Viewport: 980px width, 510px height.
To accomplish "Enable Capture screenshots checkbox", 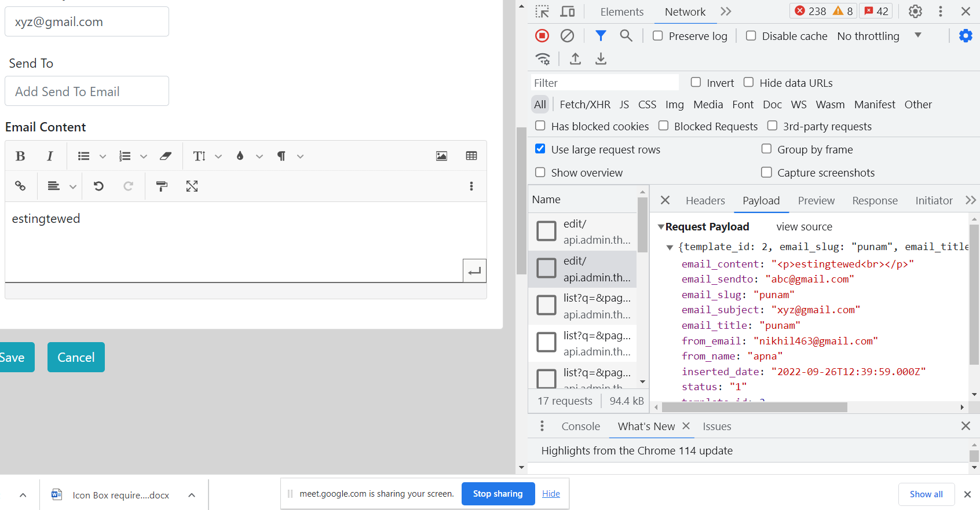I will click(x=767, y=172).
